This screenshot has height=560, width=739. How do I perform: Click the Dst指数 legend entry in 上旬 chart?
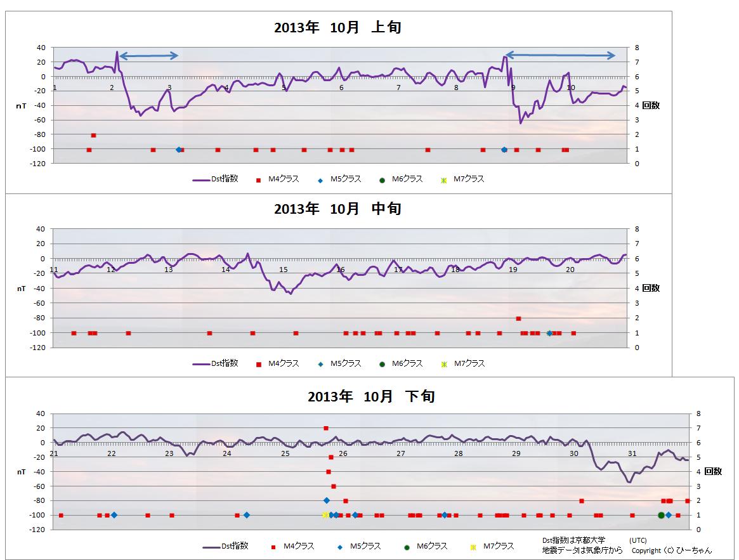tap(216, 179)
